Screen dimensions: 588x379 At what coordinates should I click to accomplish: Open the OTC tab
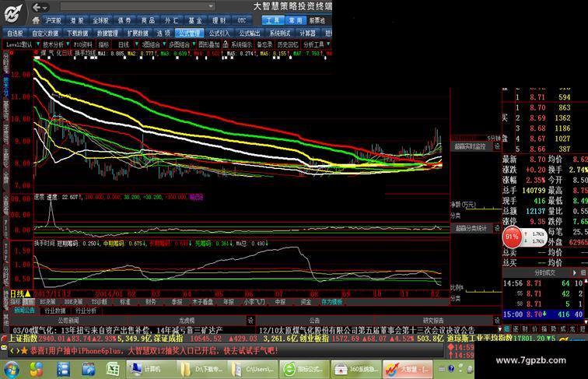(242, 20)
